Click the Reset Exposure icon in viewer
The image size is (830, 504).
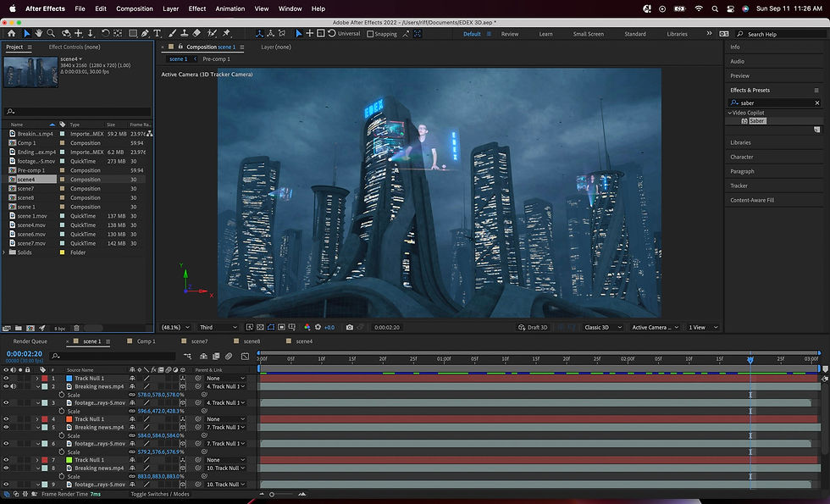(318, 327)
